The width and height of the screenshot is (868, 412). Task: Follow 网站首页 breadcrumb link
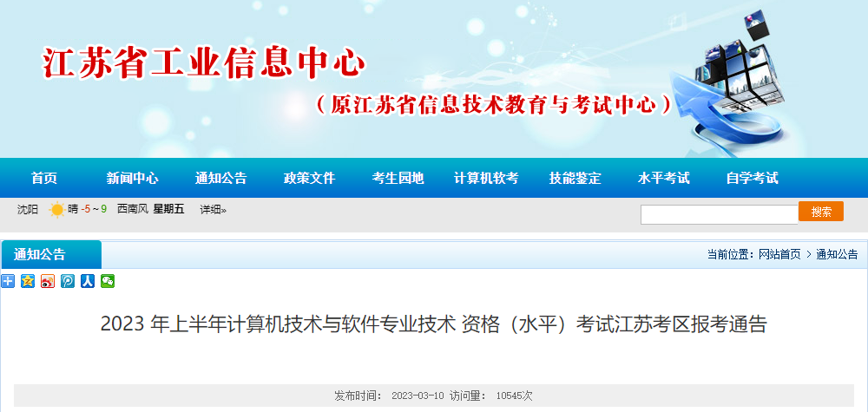pyautogui.click(x=779, y=254)
